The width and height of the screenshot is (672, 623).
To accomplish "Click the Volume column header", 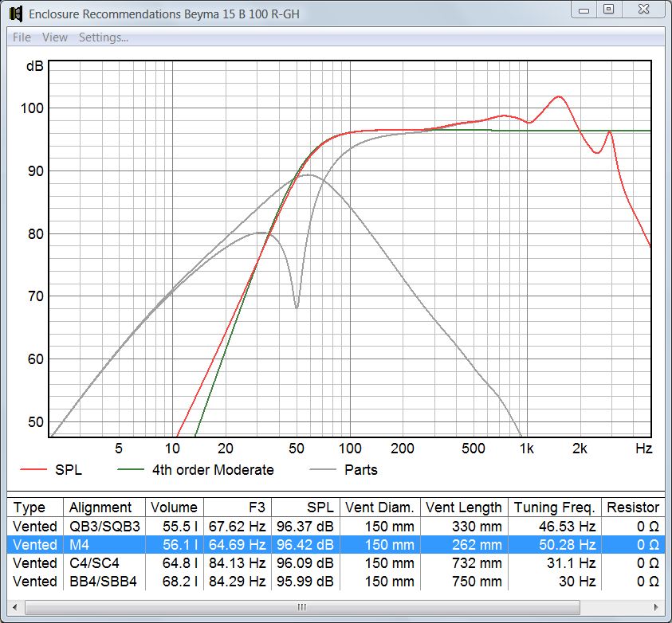I will (175, 507).
